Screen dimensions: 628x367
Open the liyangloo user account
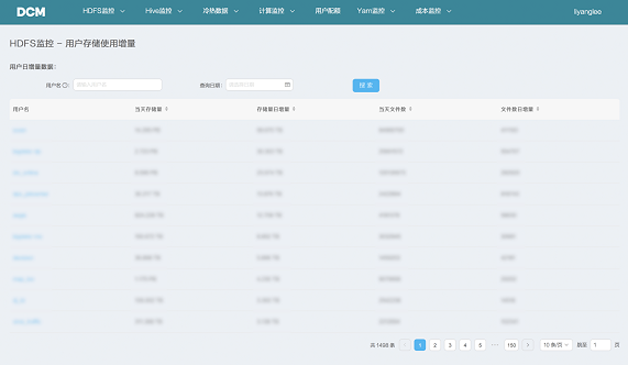[588, 12]
